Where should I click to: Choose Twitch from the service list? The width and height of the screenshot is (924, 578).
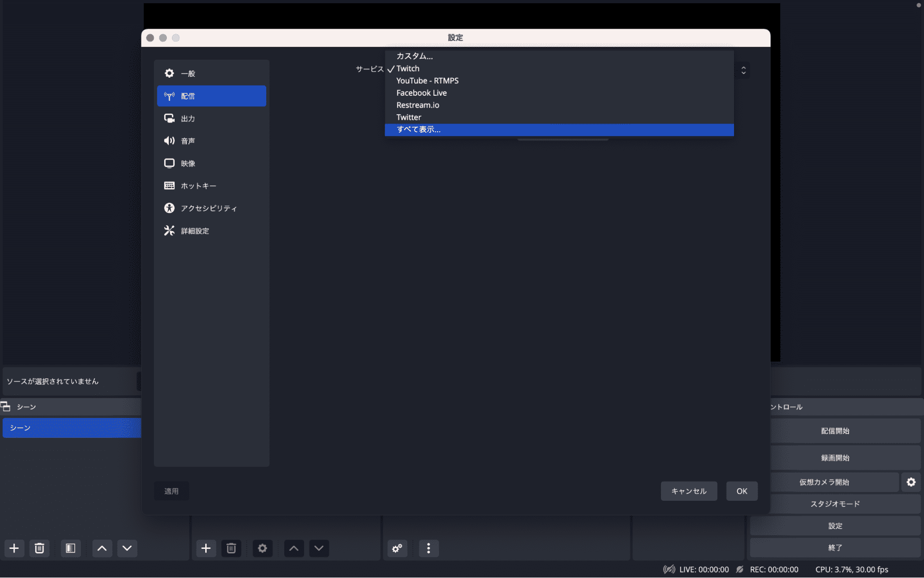pos(559,68)
